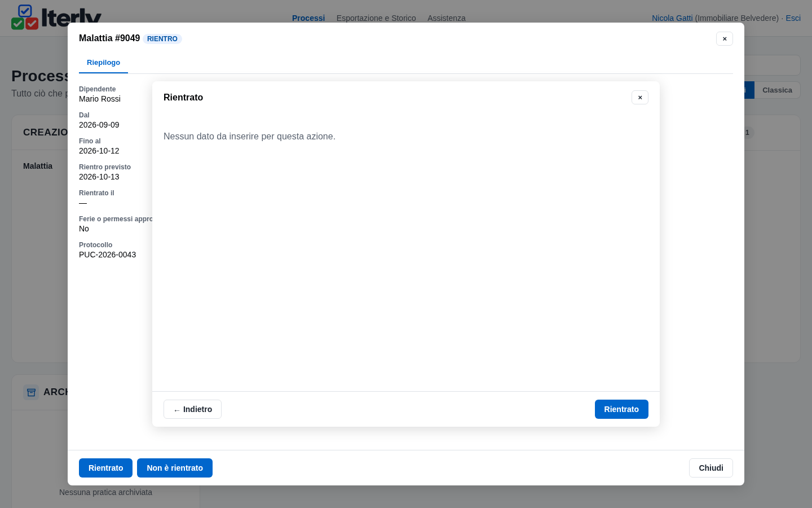Click the Malattia #9049 title
This screenshot has height=508, width=812.
coord(109,38)
